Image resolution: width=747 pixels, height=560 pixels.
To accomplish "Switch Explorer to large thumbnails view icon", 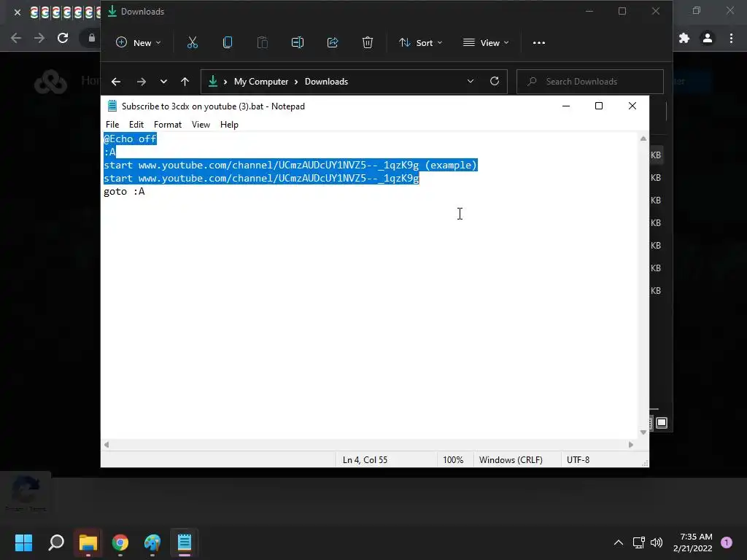I will point(662,423).
